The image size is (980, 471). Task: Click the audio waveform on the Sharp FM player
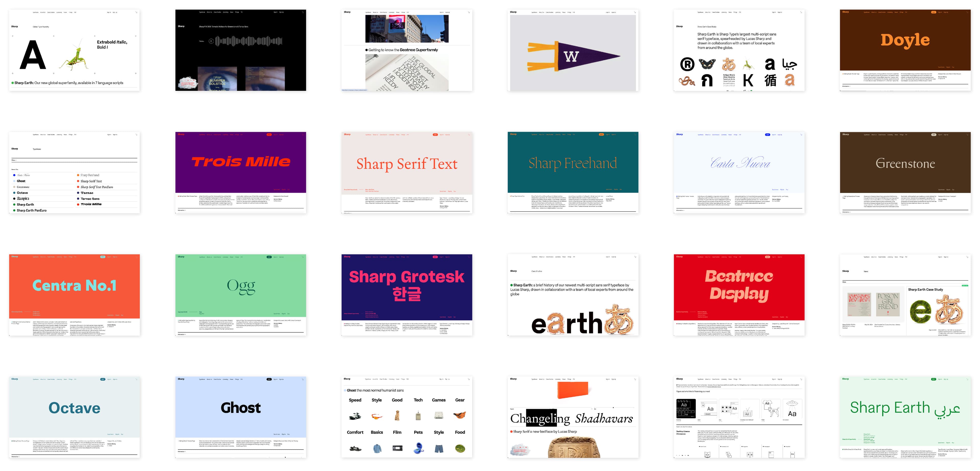pos(249,41)
